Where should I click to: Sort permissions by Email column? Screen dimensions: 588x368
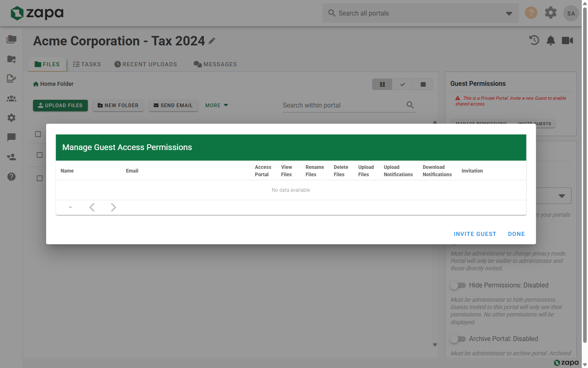coord(132,171)
